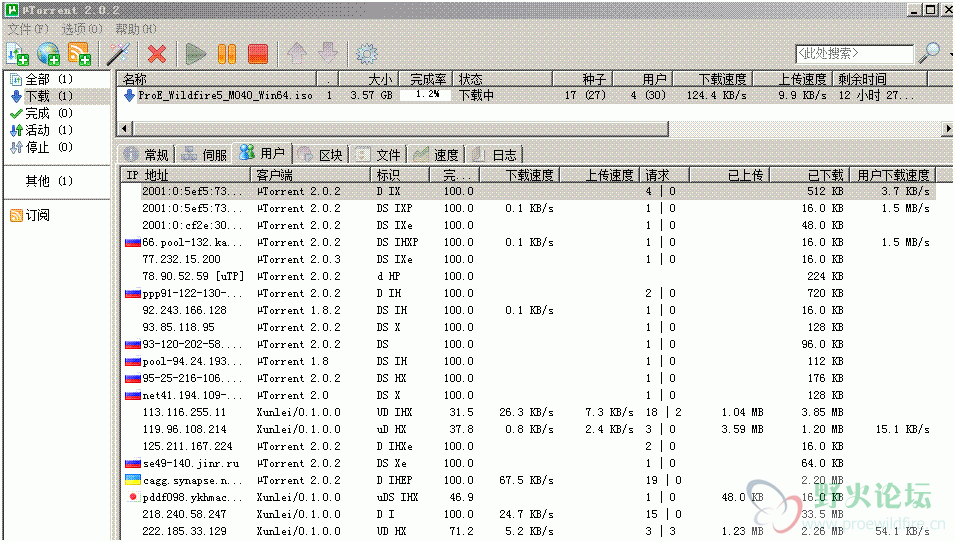Sort torrents by 名称 column header
This screenshot has width=955, height=542.
click(x=216, y=79)
